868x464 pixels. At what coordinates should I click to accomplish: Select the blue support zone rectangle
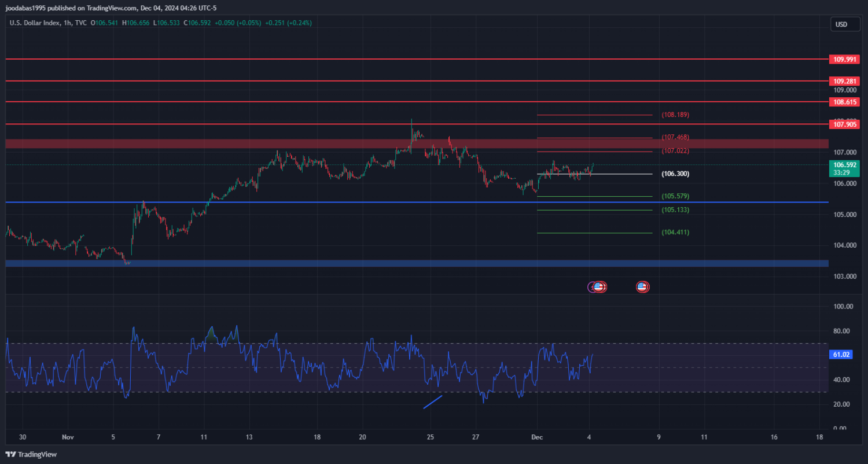[x=417, y=263]
